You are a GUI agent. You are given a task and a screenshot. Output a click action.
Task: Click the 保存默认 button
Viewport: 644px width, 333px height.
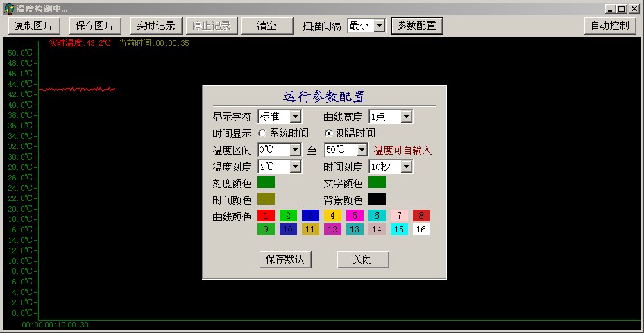pyautogui.click(x=285, y=259)
